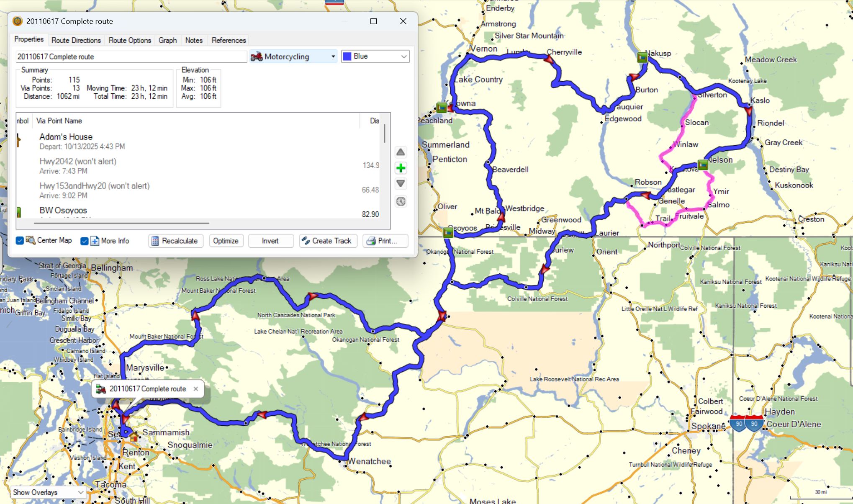Uncheck the Center Map checkbox
Viewport: 853px width, 504px height.
coord(20,241)
